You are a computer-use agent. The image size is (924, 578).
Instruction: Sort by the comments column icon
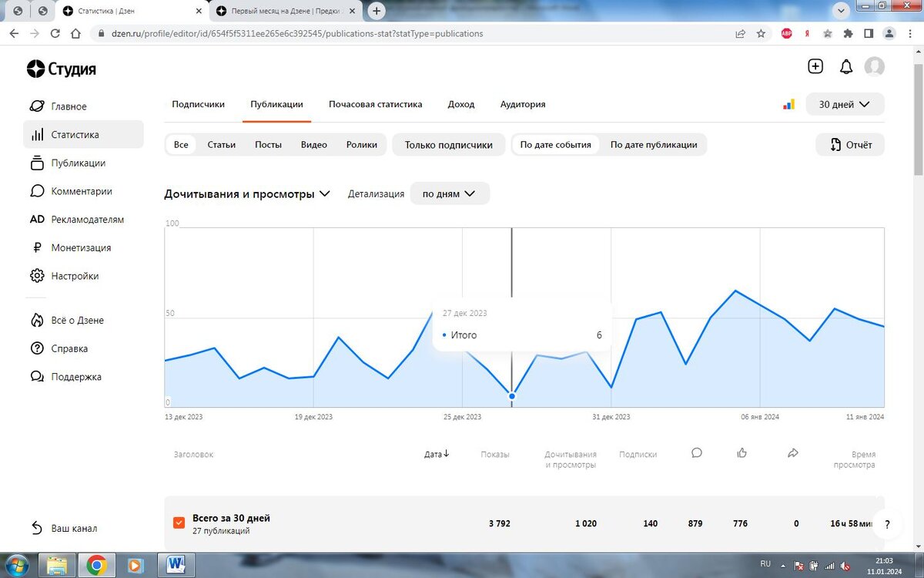click(697, 453)
